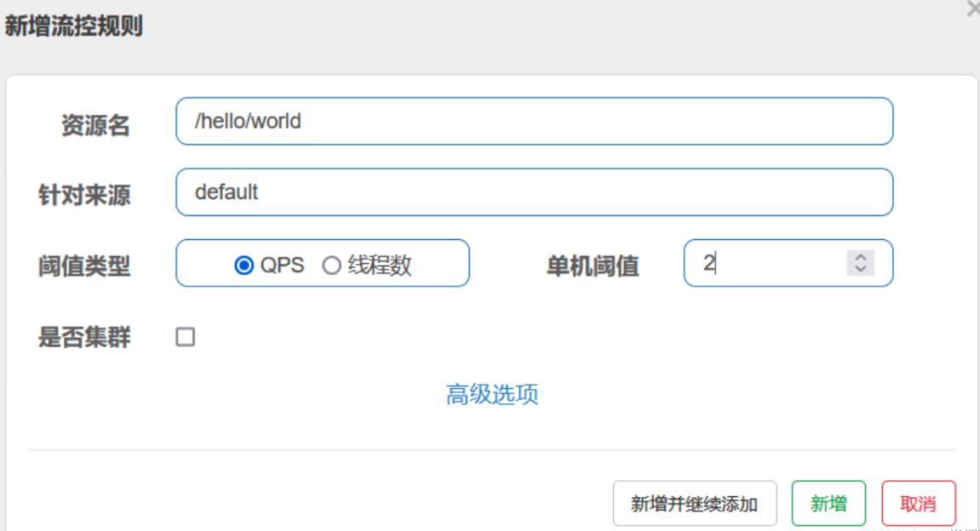Click the 是否集群 label

84,337
